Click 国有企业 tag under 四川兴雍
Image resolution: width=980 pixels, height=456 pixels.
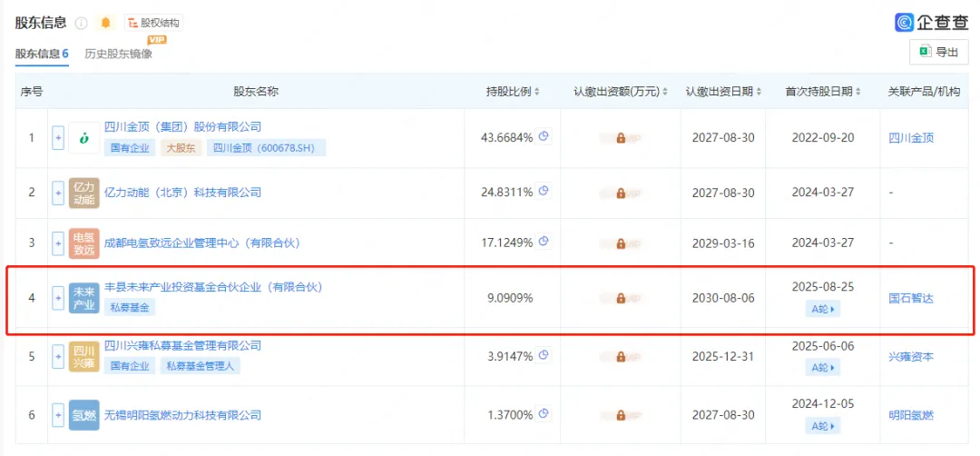(x=130, y=366)
